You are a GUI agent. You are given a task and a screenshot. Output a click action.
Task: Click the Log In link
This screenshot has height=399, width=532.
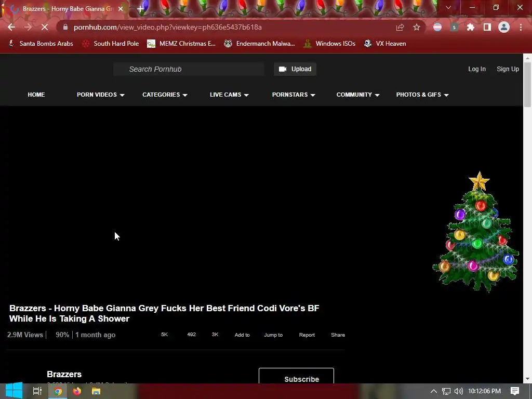(x=477, y=69)
